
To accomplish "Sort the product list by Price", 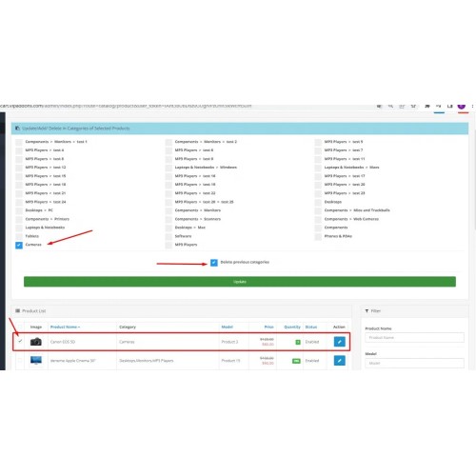I will [268, 327].
